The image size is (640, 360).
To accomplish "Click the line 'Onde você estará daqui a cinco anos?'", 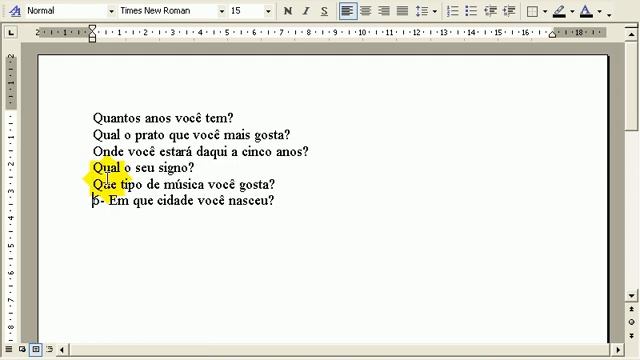I will click(x=200, y=151).
